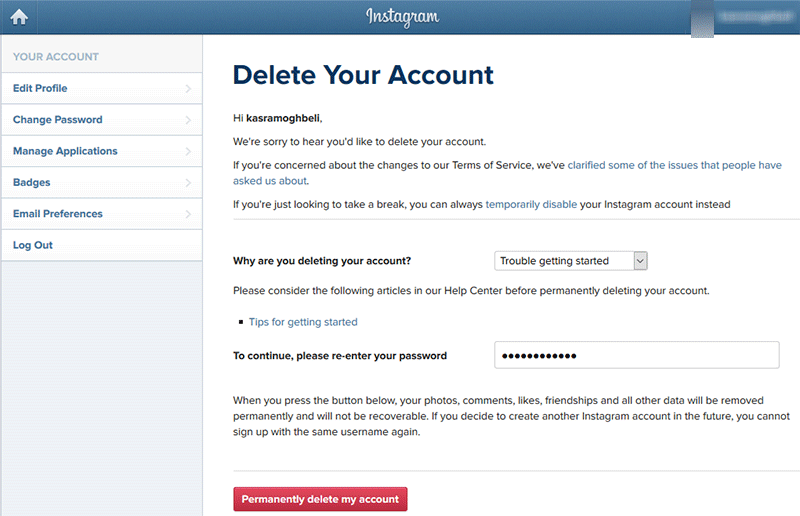Open the blurred username menu in header
Image resolution: width=800 pixels, height=516 pixels.
757,17
